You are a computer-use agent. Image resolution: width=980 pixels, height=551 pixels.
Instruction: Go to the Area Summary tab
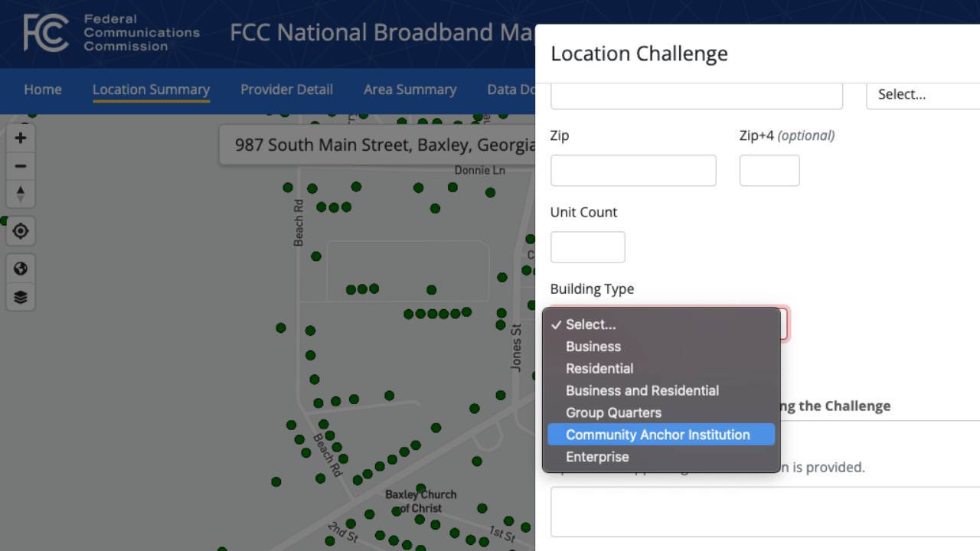[x=410, y=90]
